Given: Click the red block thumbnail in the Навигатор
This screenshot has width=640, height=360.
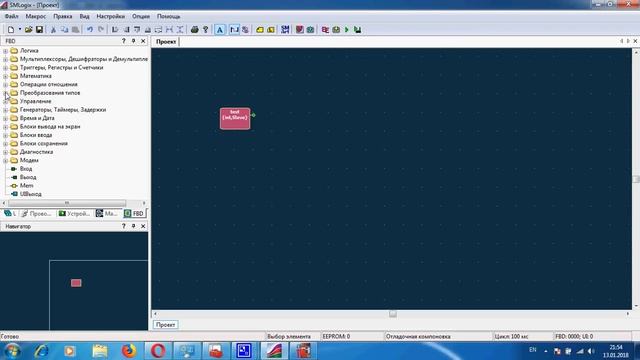Looking at the screenshot, I should (x=76, y=283).
